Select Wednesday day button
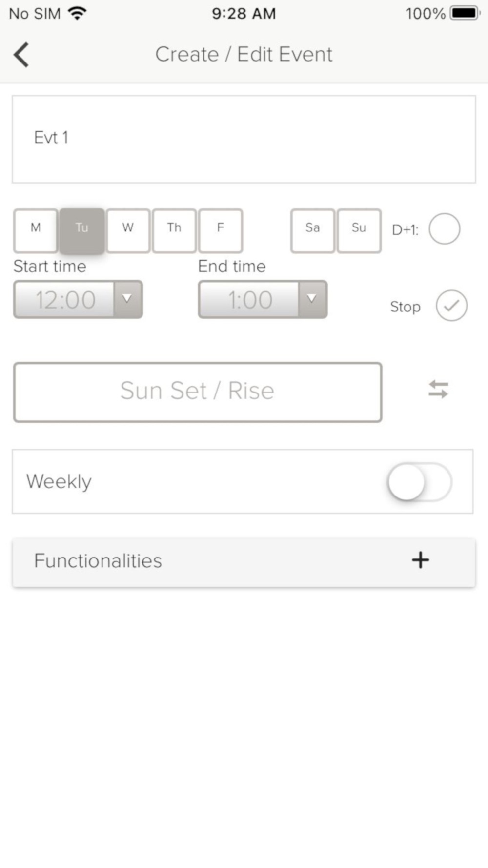Image resolution: width=488 pixels, height=868 pixels. (128, 230)
